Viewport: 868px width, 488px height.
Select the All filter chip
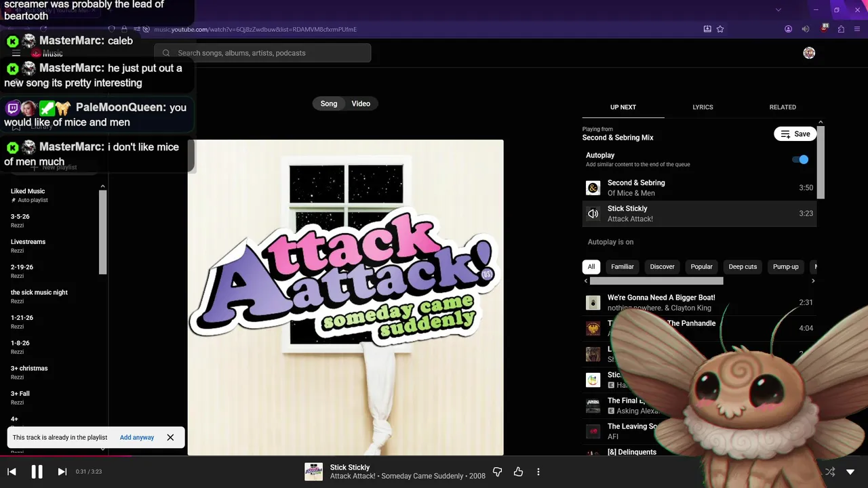coord(591,266)
